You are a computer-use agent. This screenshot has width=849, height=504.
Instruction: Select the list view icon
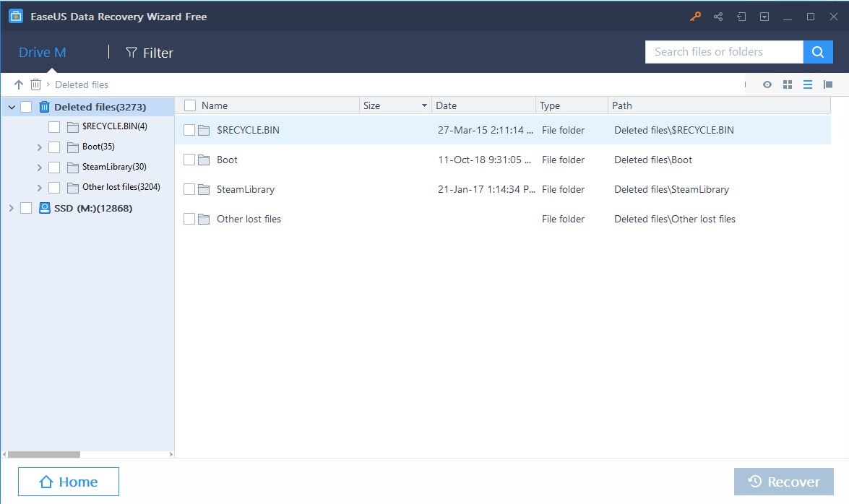click(807, 84)
